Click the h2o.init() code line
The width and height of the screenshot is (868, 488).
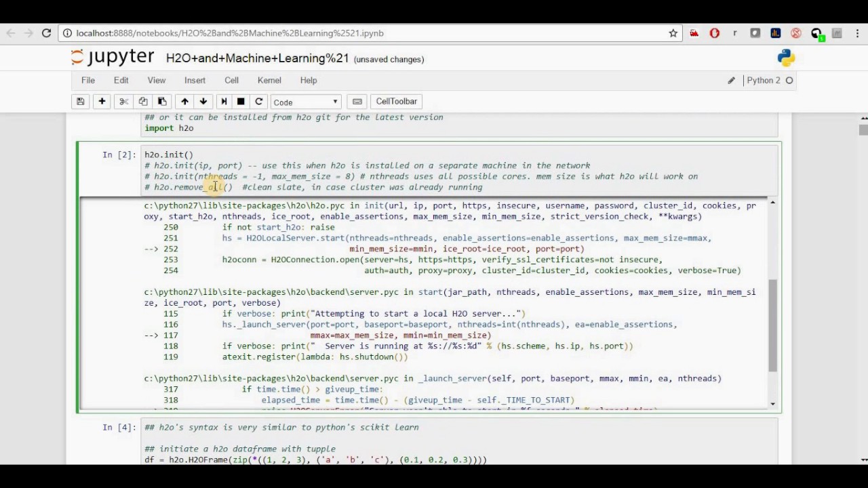[x=169, y=155]
